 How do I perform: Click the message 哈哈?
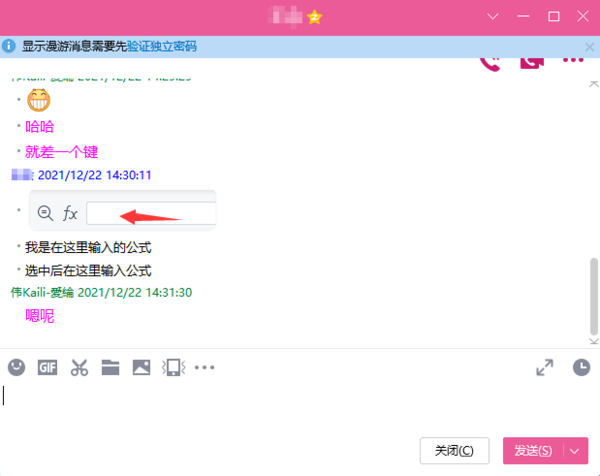tap(40, 127)
